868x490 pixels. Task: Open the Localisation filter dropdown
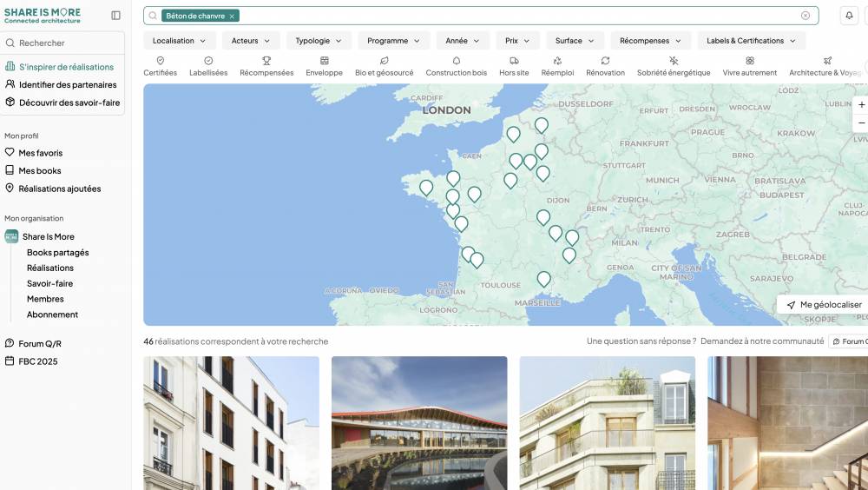coord(179,41)
